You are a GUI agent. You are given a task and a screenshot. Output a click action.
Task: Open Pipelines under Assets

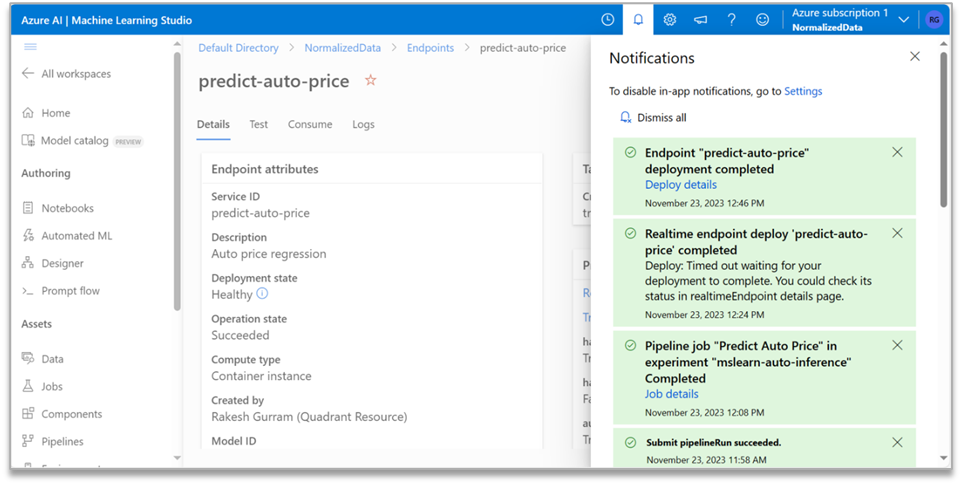pyautogui.click(x=62, y=441)
